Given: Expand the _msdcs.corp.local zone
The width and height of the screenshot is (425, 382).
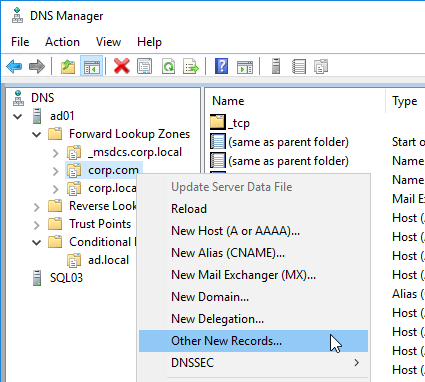Looking at the screenshot, I should click(x=55, y=153).
